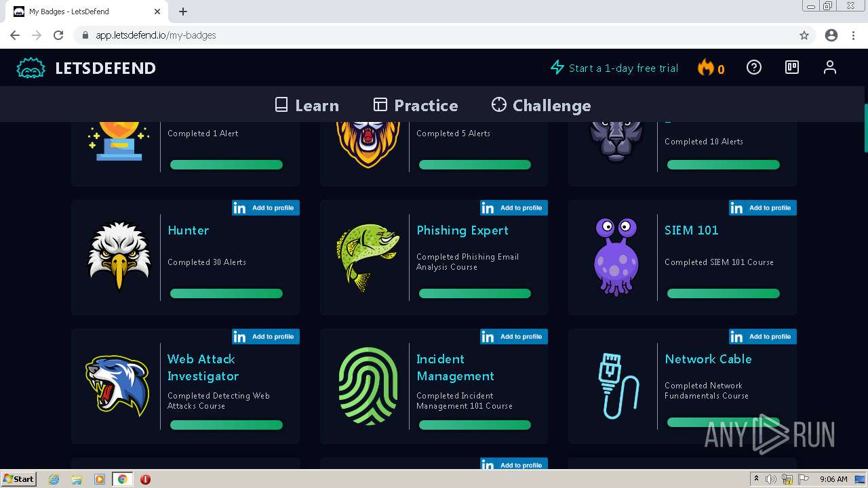868x488 pixels.
Task: Click the address bar URL
Action: click(x=156, y=35)
